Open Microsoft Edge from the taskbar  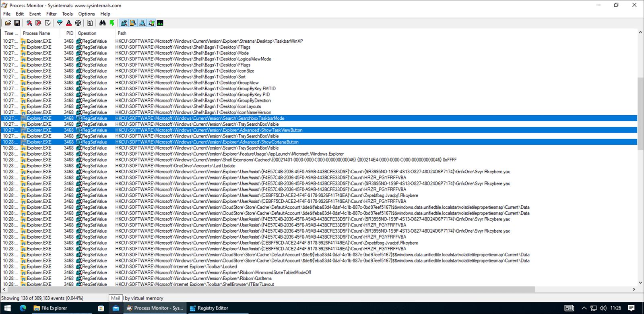[x=23, y=308]
